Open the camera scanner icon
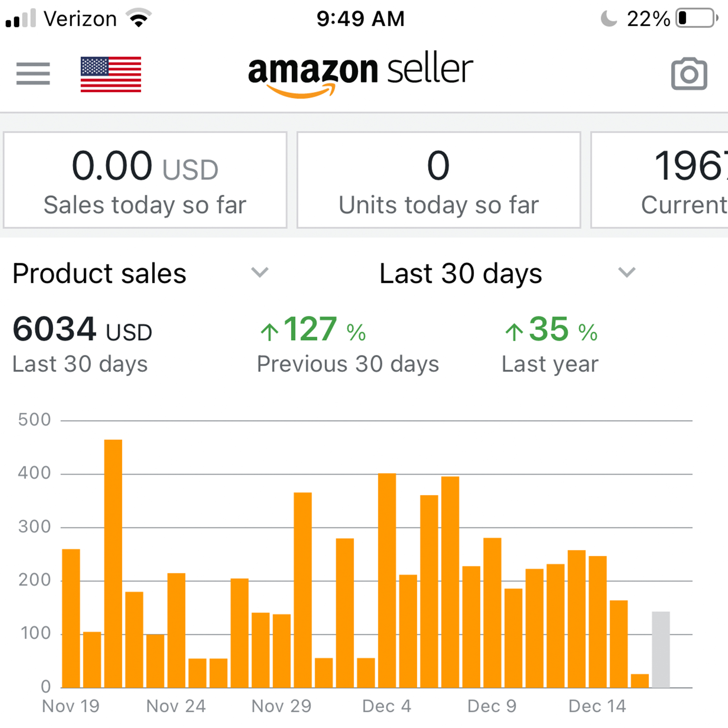 [x=689, y=74]
